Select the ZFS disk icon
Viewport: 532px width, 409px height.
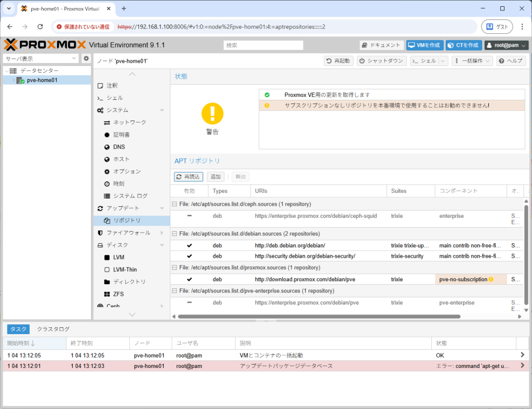[118, 294]
